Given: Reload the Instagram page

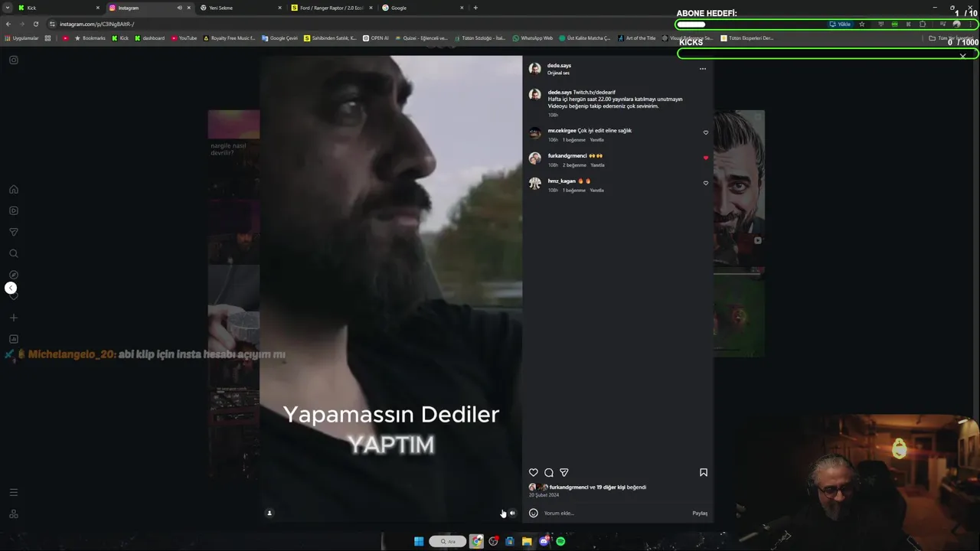Looking at the screenshot, I should (35, 24).
